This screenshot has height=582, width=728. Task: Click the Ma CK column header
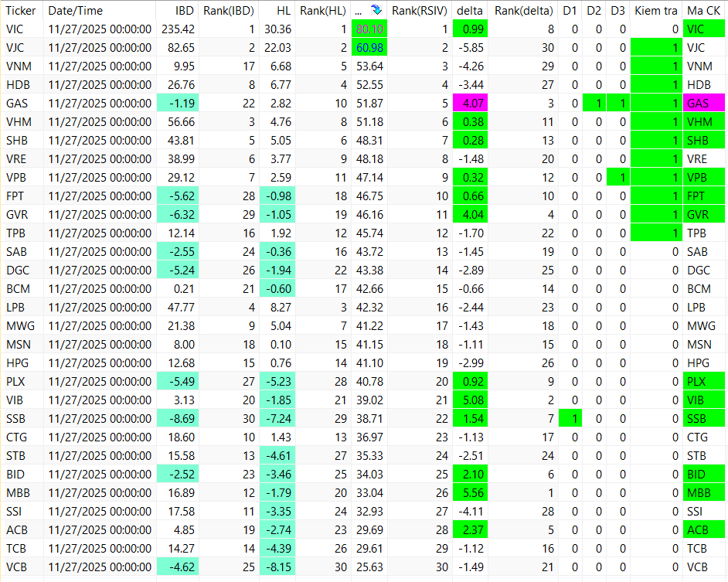tap(704, 10)
